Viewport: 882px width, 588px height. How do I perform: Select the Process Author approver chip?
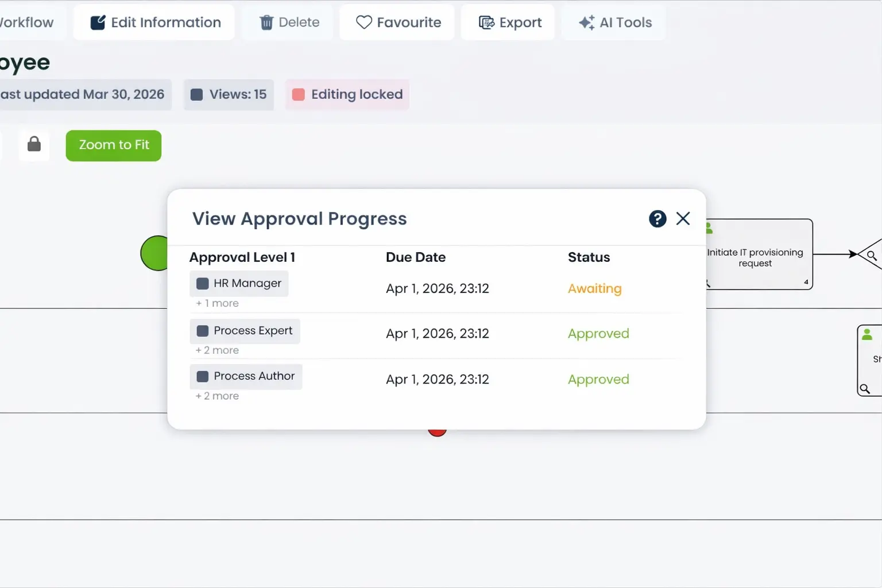(x=246, y=377)
